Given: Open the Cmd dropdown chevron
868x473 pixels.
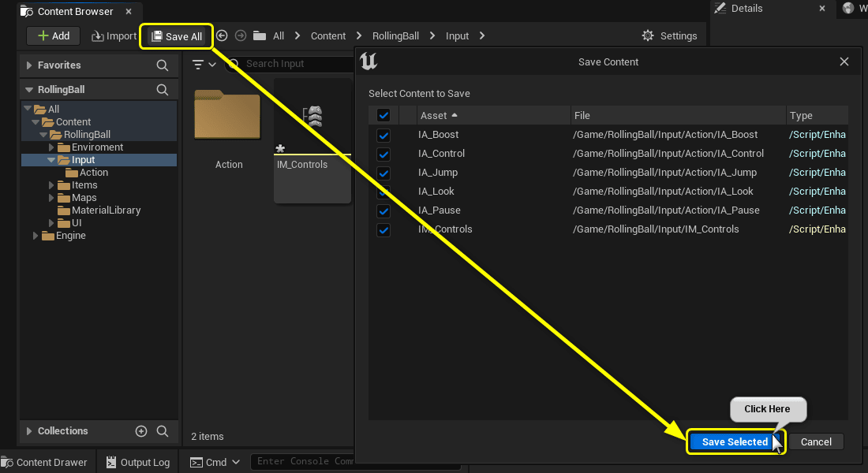Looking at the screenshot, I should pyautogui.click(x=234, y=462).
